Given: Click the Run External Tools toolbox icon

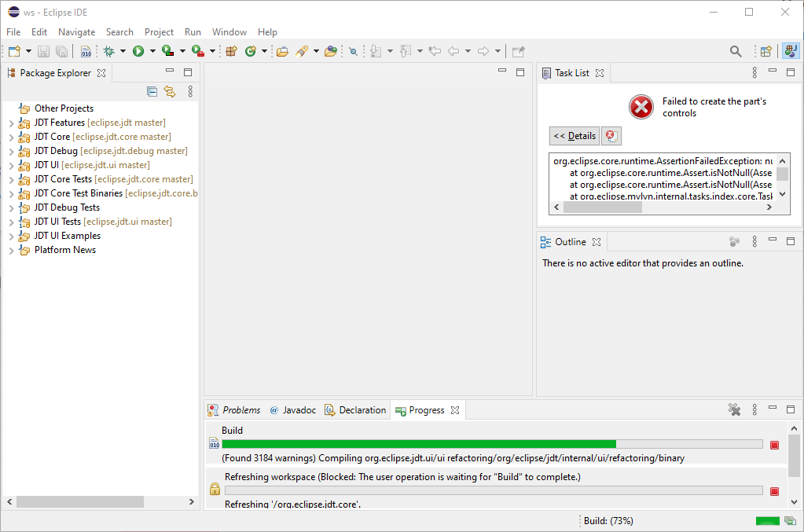Looking at the screenshot, I should pyautogui.click(x=198, y=51).
